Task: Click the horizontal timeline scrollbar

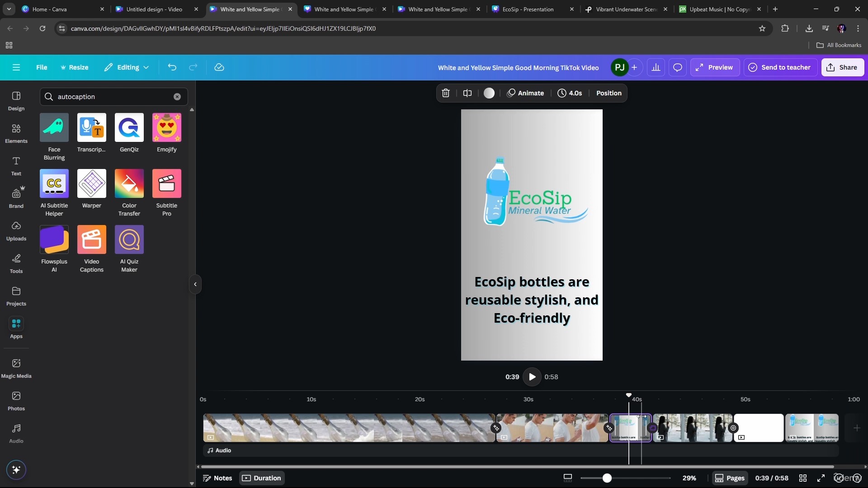Action: 517,467
